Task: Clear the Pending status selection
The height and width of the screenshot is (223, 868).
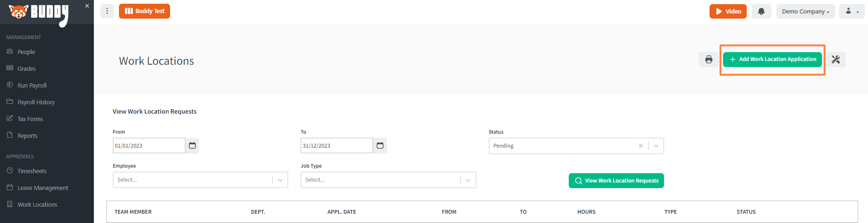Action: click(641, 146)
